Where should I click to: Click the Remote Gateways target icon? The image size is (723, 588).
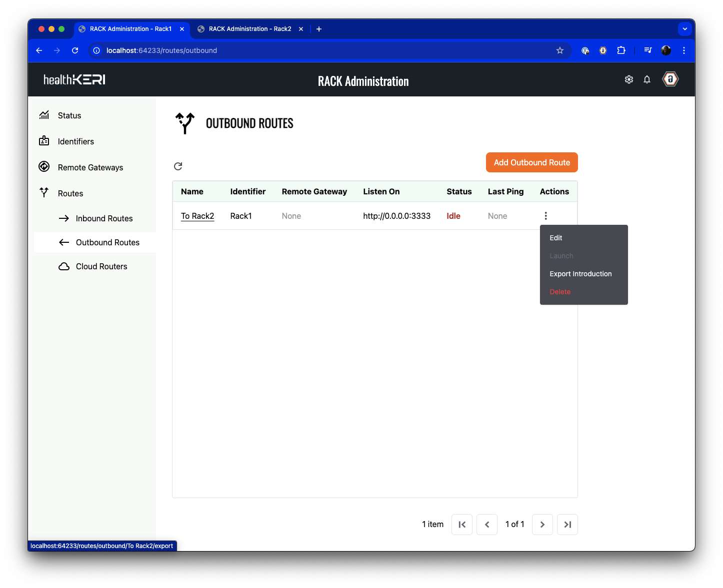(x=44, y=167)
